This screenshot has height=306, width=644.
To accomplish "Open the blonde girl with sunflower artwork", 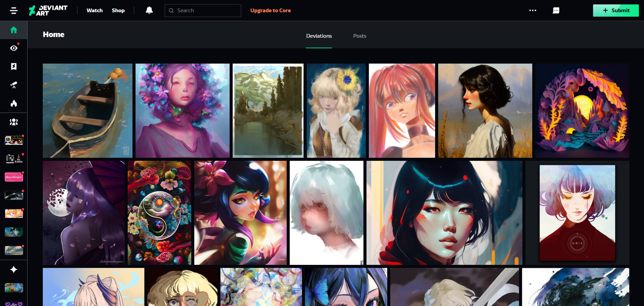I will point(336,111).
